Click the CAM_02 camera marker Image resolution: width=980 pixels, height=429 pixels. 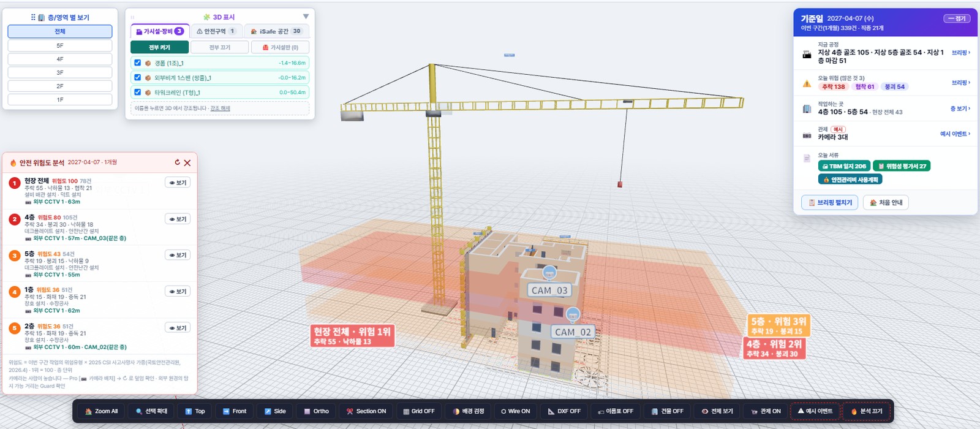pos(573,332)
